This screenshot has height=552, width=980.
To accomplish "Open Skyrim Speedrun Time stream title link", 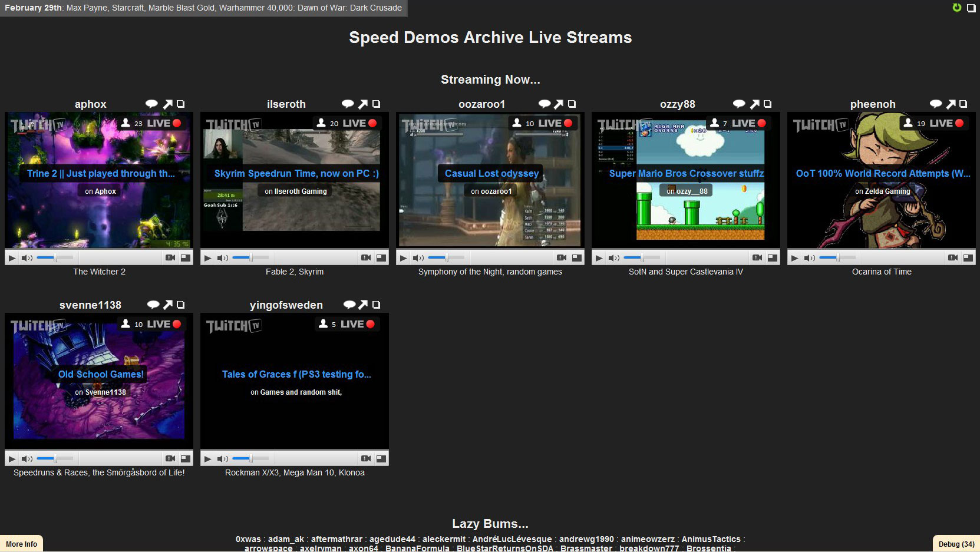I will click(x=296, y=174).
